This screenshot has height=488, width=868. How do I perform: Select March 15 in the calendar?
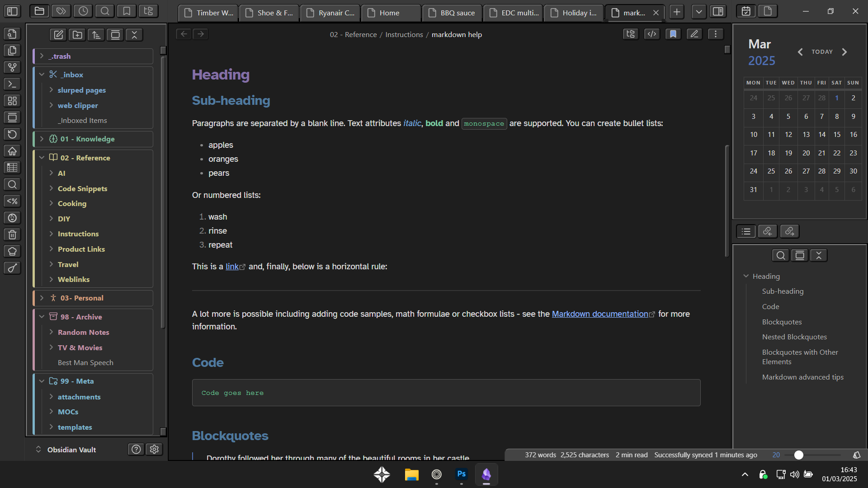tap(837, 134)
